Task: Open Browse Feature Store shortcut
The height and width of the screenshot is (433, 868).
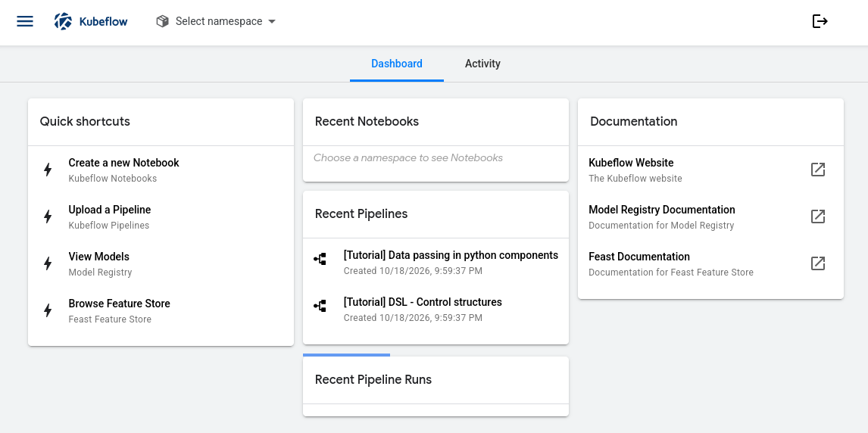Action: point(161,311)
